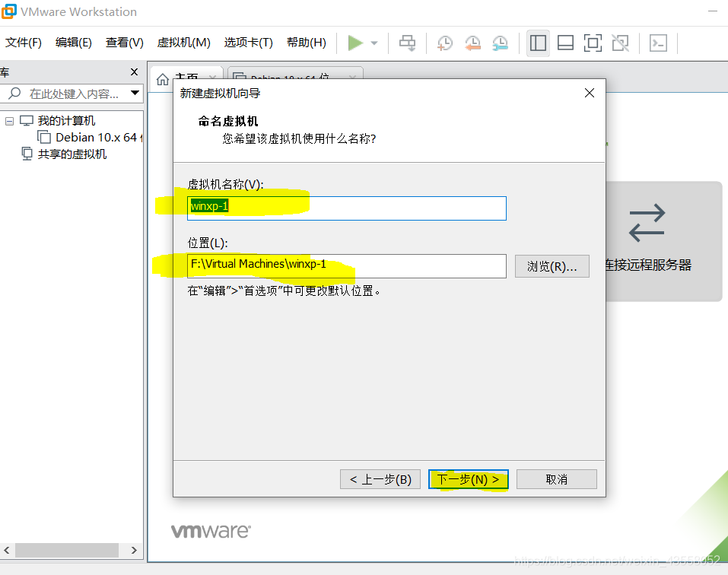This screenshot has width=728, height=575.
Task: Click the 下一步(N) next button
Action: point(469,479)
